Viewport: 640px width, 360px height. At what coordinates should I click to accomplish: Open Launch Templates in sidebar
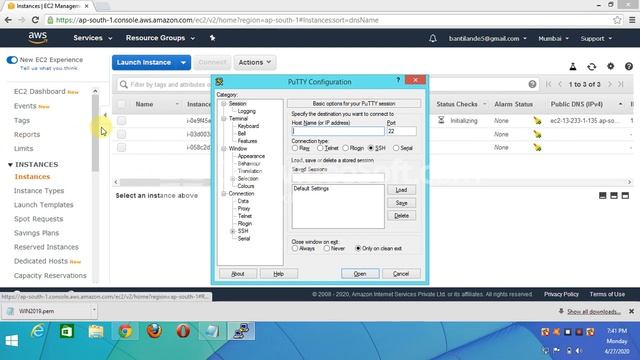[44, 205]
